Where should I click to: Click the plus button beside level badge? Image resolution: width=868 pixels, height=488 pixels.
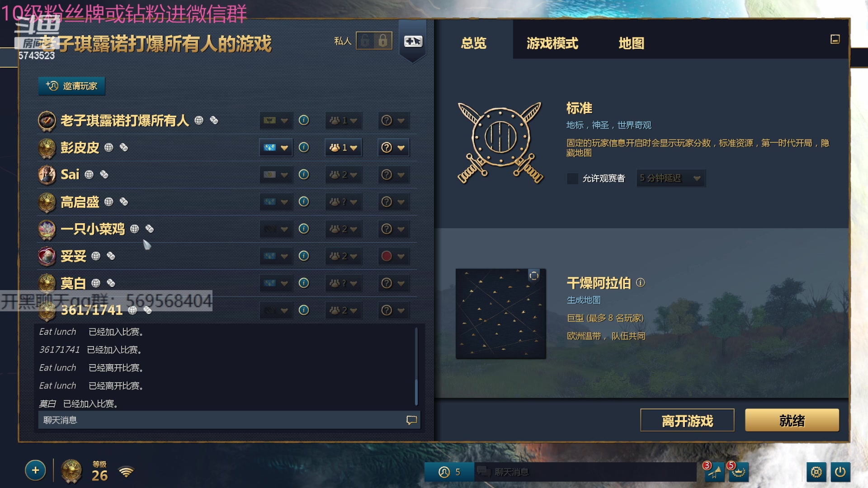pyautogui.click(x=35, y=470)
